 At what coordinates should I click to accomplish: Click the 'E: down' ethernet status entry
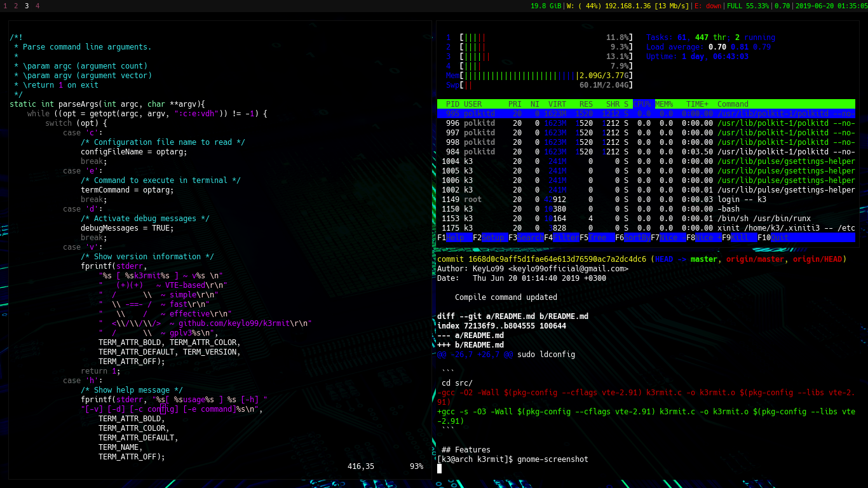tap(708, 6)
